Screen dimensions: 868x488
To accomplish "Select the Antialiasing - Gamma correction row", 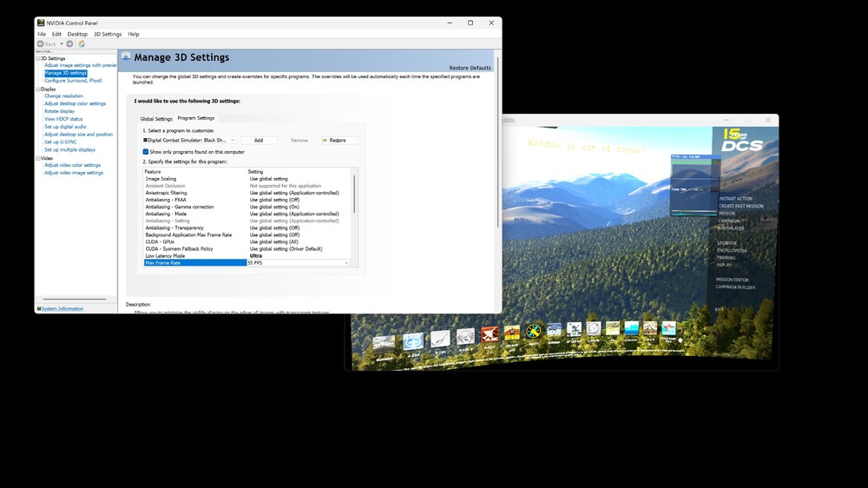I will (x=247, y=207).
